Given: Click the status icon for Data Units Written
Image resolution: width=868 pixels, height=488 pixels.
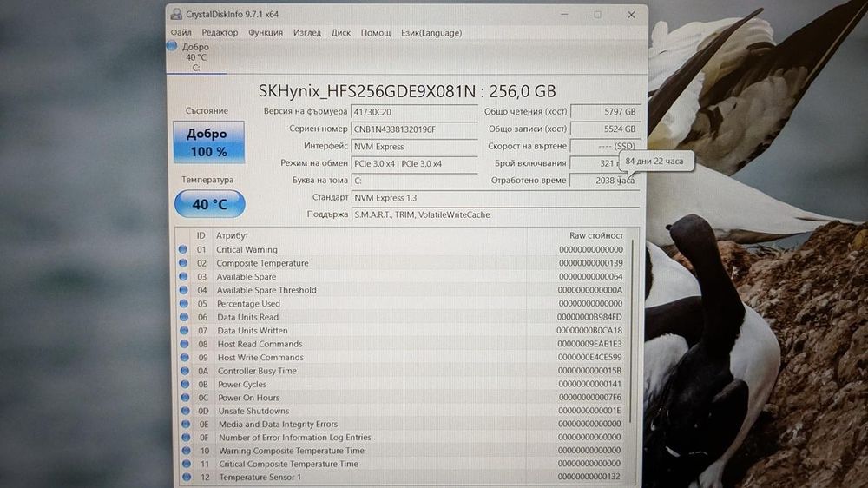Looking at the screenshot, I should click(184, 330).
